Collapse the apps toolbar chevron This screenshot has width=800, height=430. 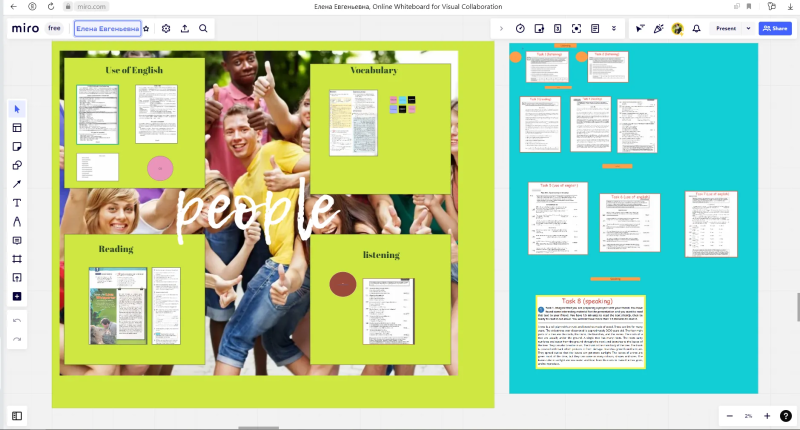[501, 29]
